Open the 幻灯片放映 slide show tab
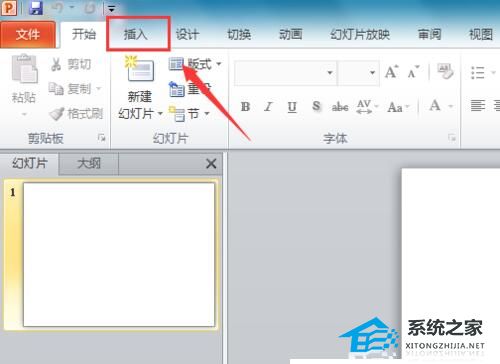Viewport: 500px width, 364px height. pos(360,34)
